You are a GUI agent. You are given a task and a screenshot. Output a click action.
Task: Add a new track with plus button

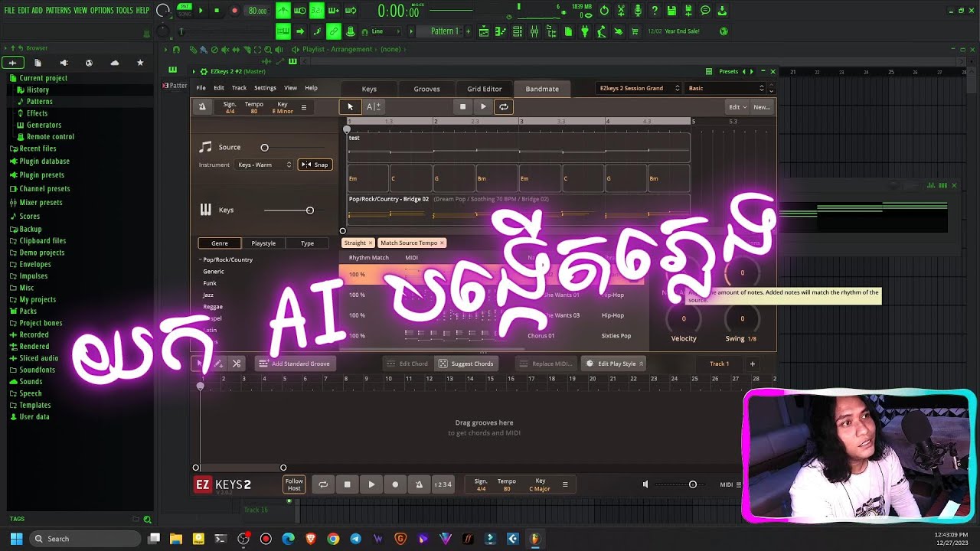click(x=752, y=364)
